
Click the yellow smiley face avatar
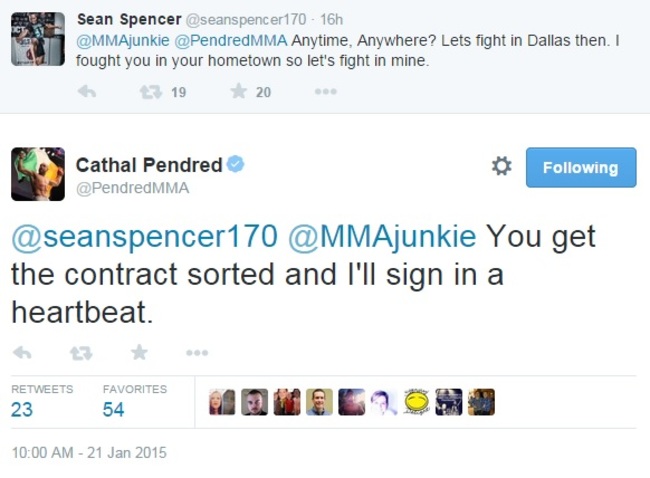point(416,402)
